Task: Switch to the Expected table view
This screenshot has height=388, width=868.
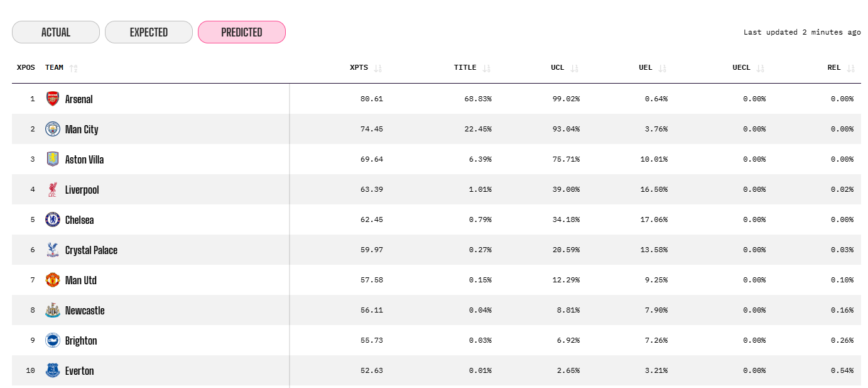Action: tap(149, 32)
